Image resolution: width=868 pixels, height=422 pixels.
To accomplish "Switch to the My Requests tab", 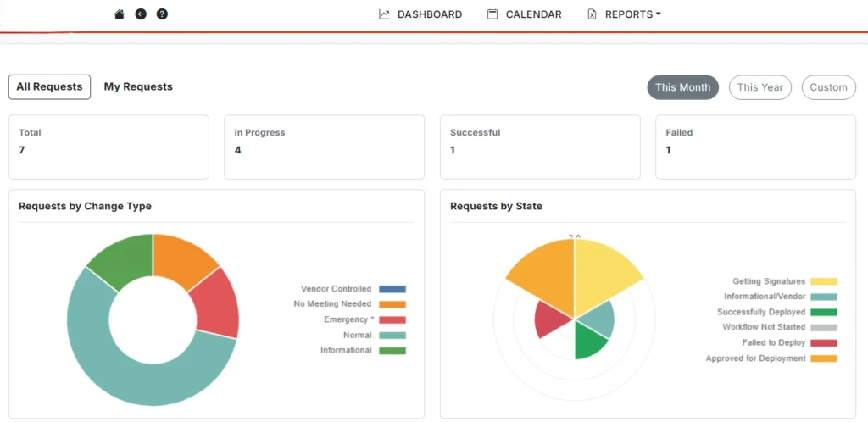I will pos(138,86).
